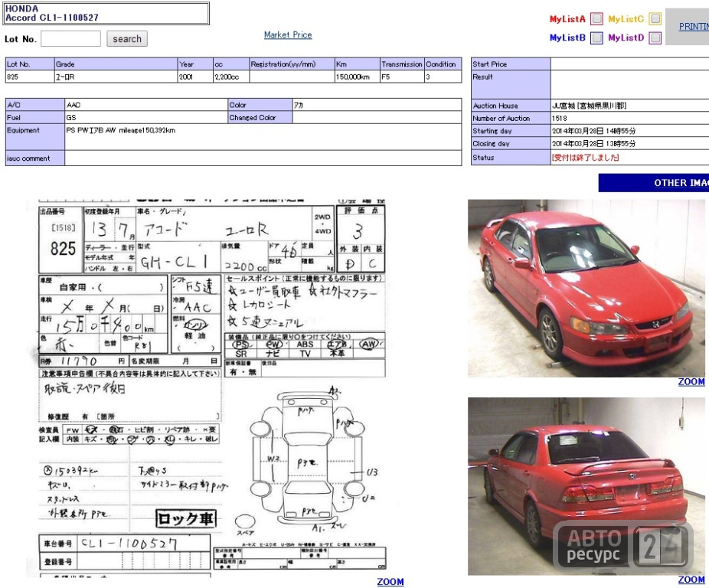Open the Market Price link
This screenshot has width=709, height=588.
(x=288, y=34)
